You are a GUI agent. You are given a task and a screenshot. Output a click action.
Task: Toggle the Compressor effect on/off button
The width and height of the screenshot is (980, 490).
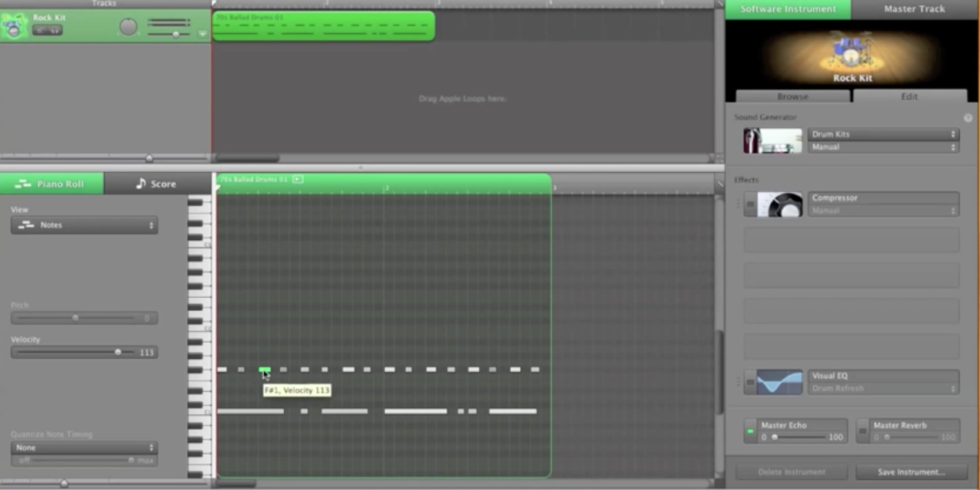click(x=750, y=204)
